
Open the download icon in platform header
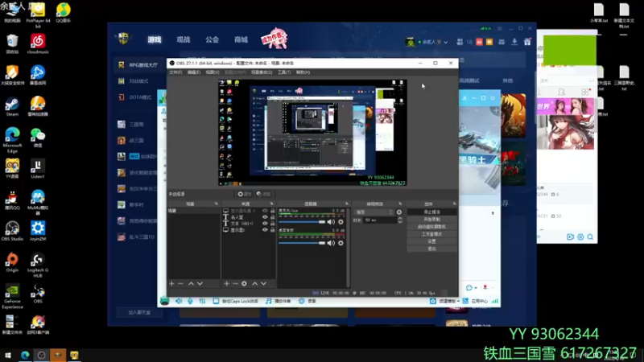(x=514, y=42)
